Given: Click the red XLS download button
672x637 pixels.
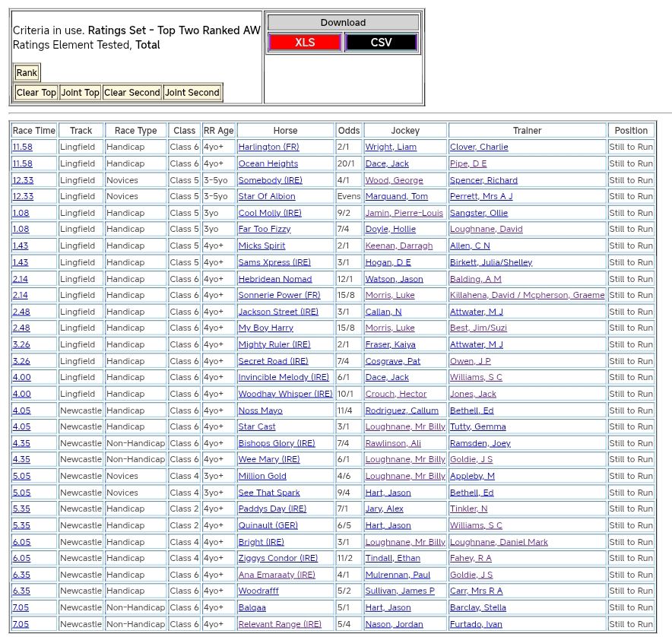Looking at the screenshot, I should click(305, 43).
